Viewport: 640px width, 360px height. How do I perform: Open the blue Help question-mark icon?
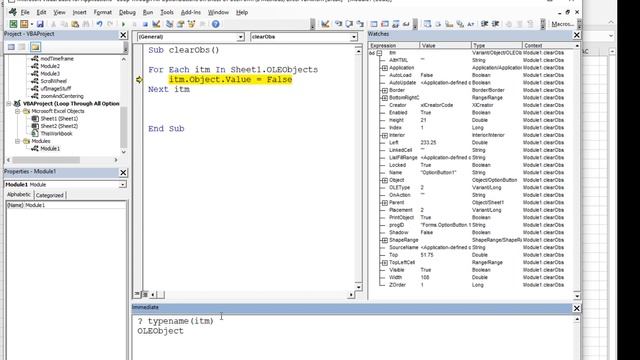pos(216,24)
